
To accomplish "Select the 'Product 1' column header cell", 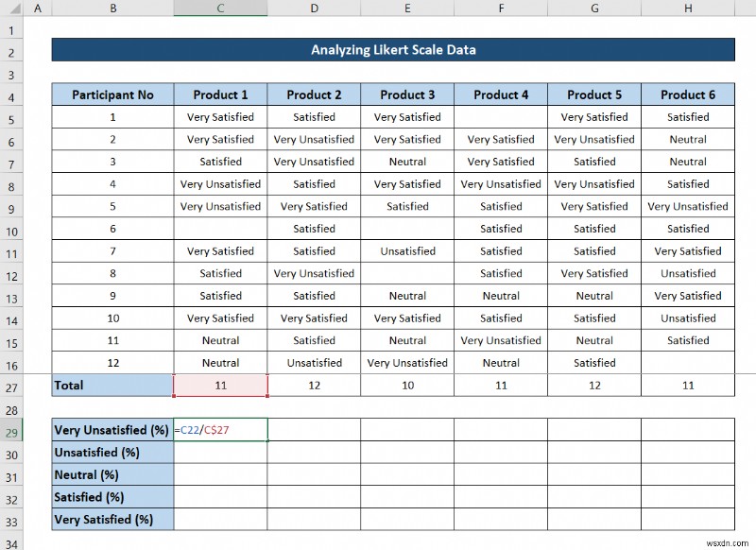I will click(x=219, y=95).
